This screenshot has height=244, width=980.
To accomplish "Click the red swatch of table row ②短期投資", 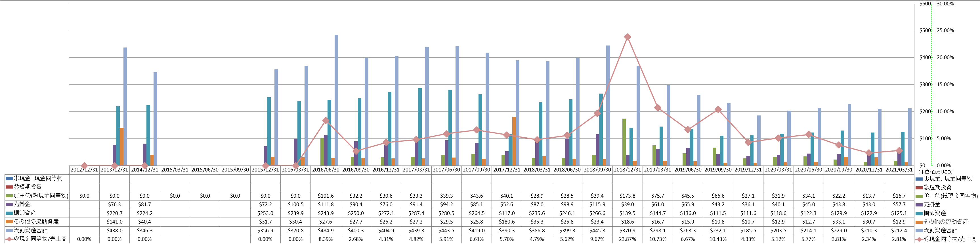I will 9,187.
